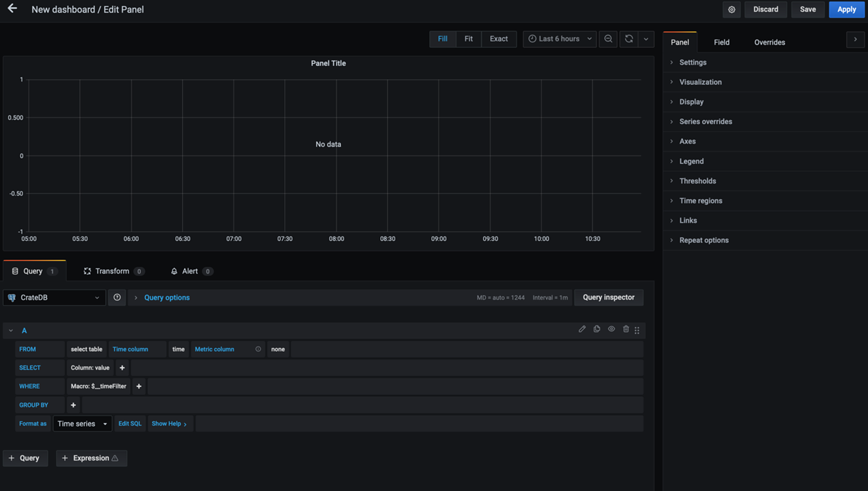Click the metric column value 'none'

(x=278, y=349)
